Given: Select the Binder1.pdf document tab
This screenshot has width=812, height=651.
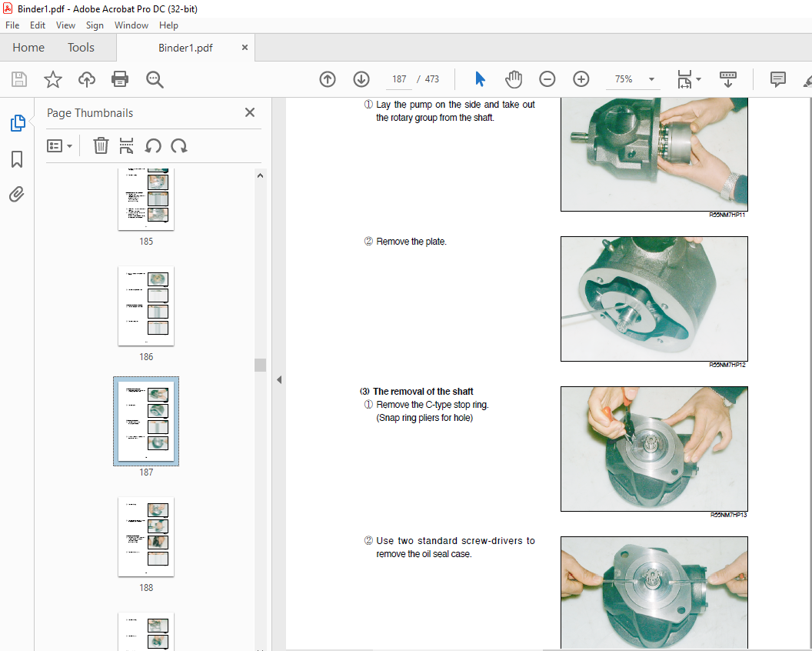Looking at the screenshot, I should click(185, 48).
